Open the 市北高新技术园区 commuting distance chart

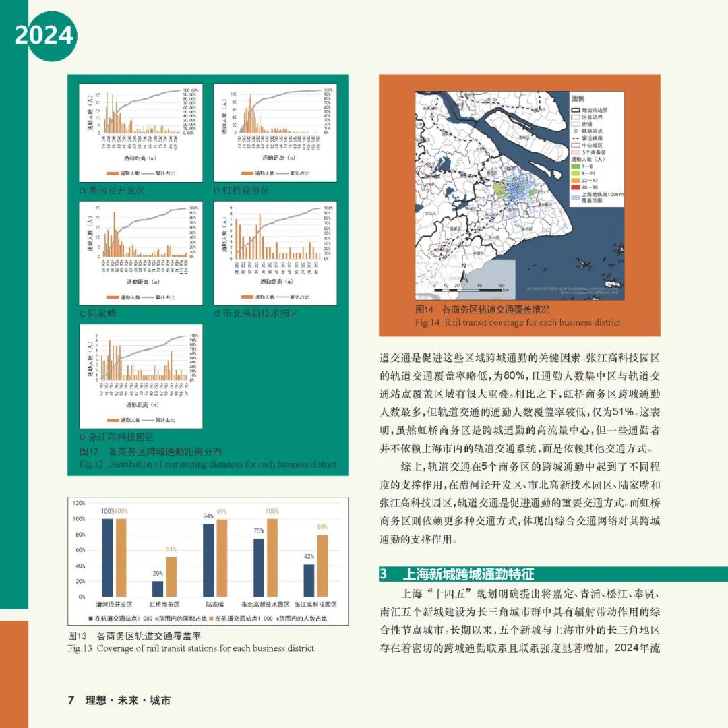click(x=275, y=253)
